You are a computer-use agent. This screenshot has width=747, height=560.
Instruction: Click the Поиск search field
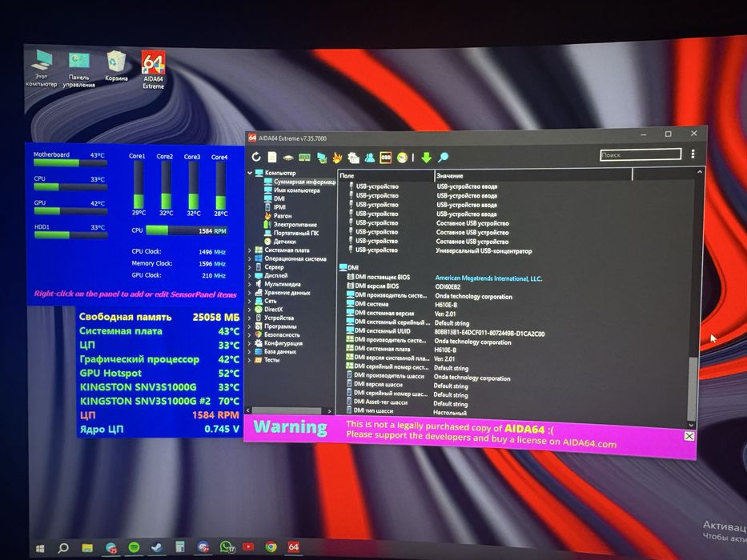coord(641,154)
